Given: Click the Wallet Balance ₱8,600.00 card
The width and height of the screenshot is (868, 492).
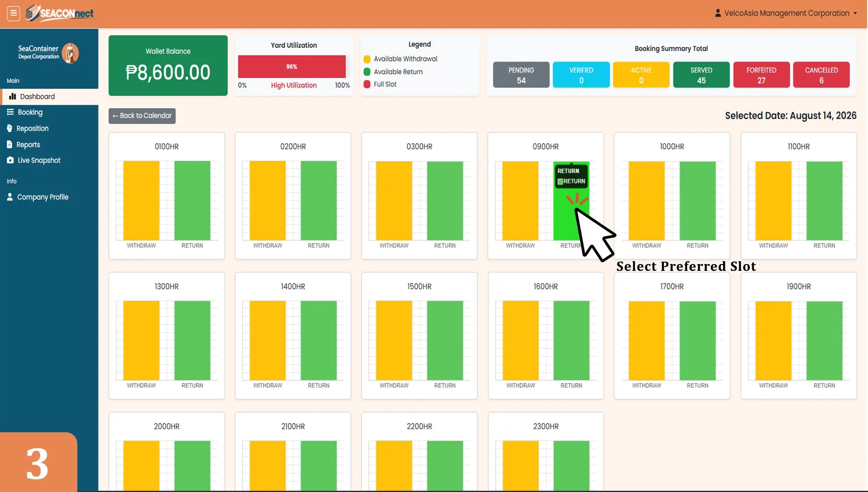Looking at the screenshot, I should [x=168, y=65].
